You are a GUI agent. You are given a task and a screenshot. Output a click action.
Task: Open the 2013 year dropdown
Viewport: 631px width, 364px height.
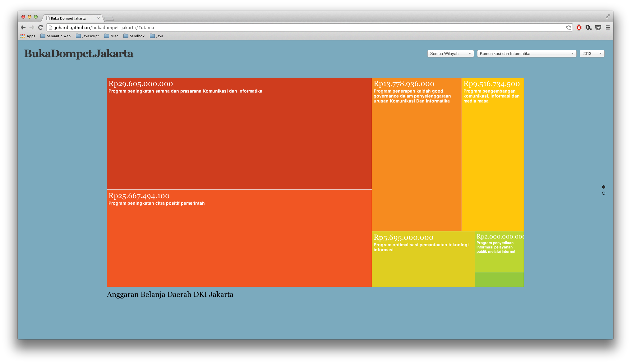click(x=592, y=53)
